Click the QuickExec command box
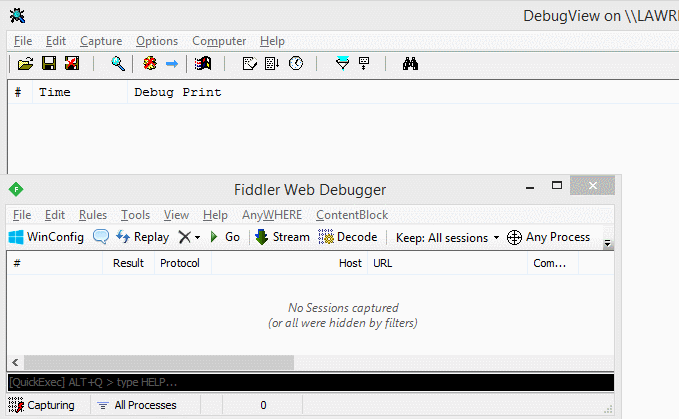Viewport: 679px width, 419px height. click(310, 383)
